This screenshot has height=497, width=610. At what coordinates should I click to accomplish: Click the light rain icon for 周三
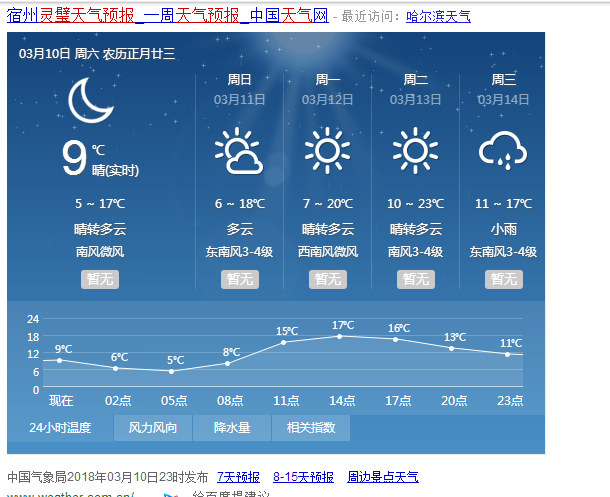503,150
